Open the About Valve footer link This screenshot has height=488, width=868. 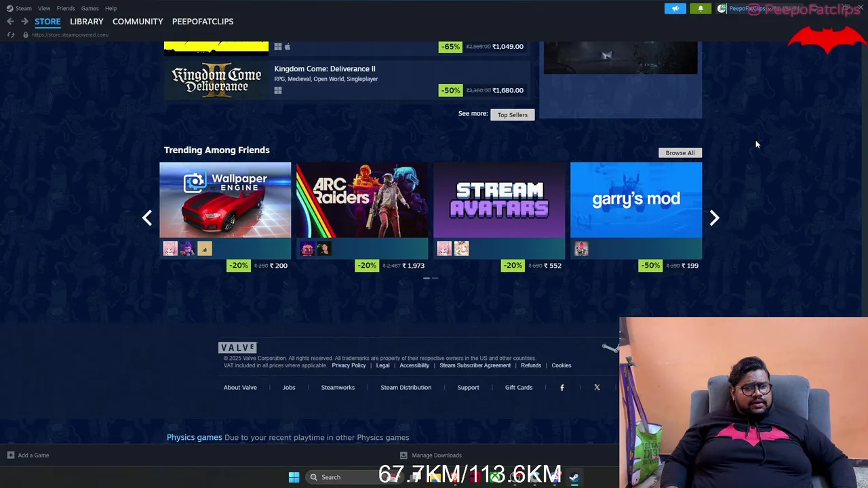[240, 388]
